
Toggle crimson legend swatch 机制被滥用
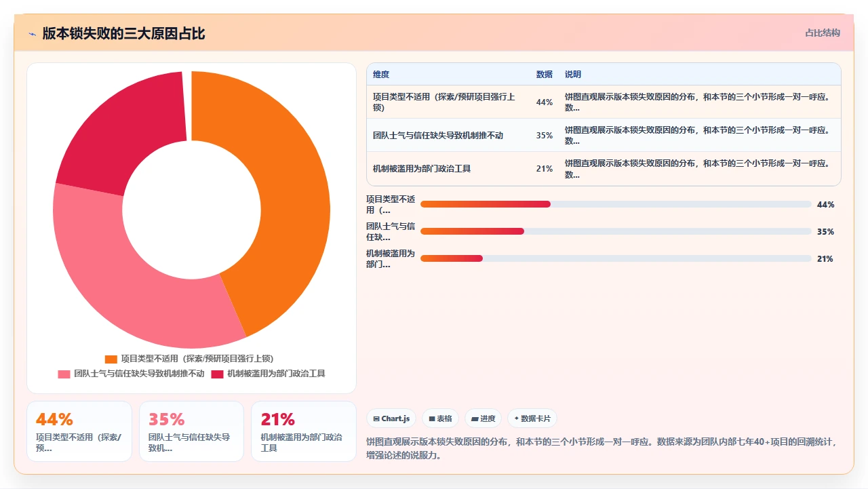pos(217,374)
